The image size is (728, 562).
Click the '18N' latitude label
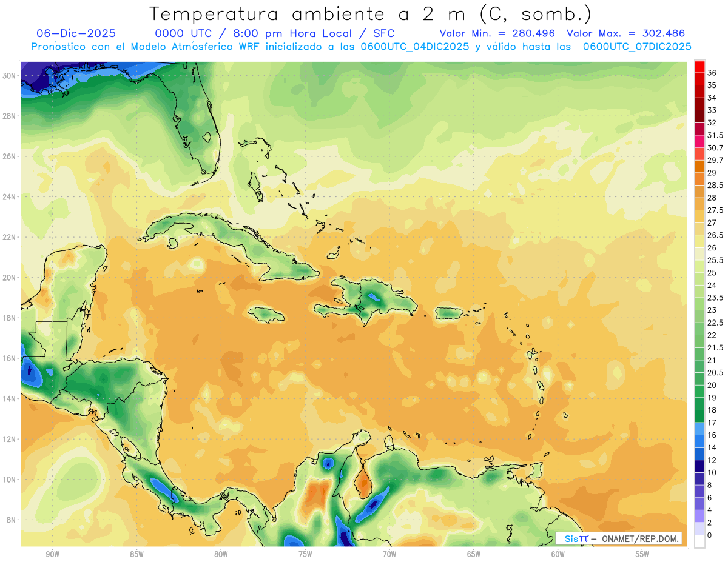[10, 318]
